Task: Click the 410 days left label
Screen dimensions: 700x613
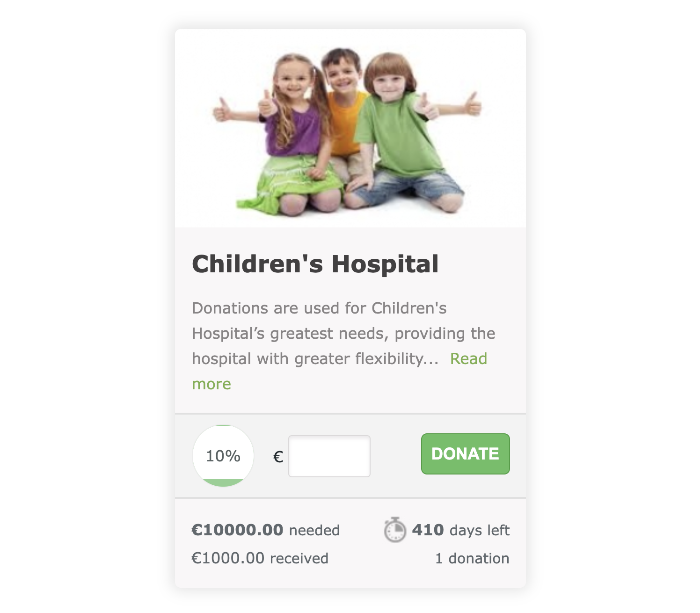Action: click(x=460, y=530)
